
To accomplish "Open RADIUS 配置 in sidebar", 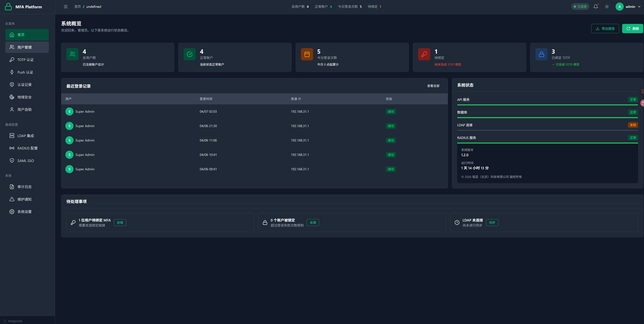I will [x=27, y=148].
